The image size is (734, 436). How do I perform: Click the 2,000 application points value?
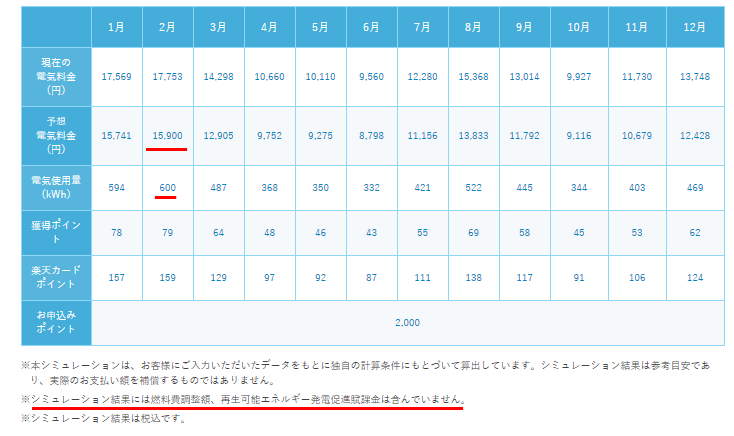[x=408, y=323]
